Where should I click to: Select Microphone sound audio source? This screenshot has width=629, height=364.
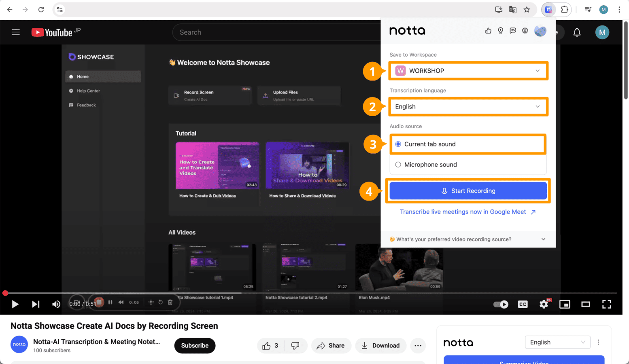(x=468, y=165)
